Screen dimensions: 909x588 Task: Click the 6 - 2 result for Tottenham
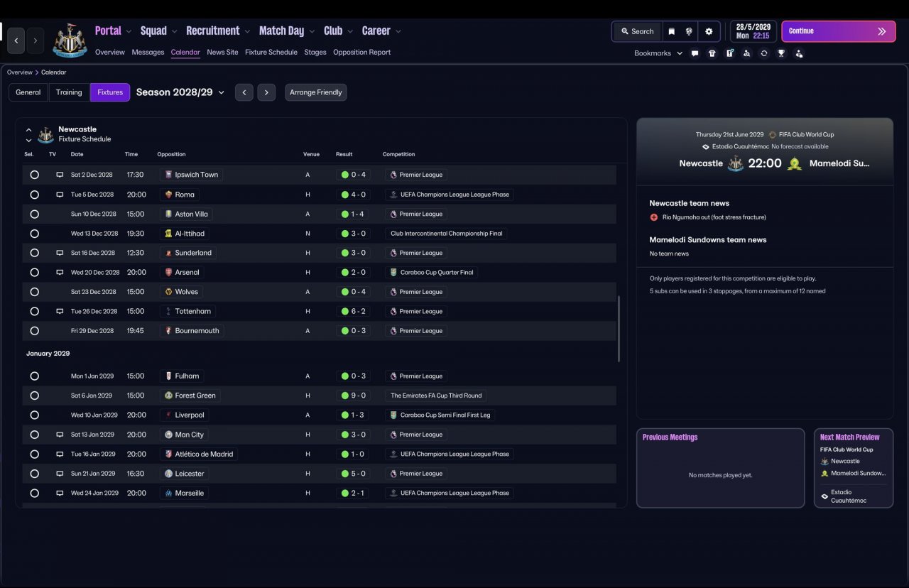pyautogui.click(x=352, y=311)
